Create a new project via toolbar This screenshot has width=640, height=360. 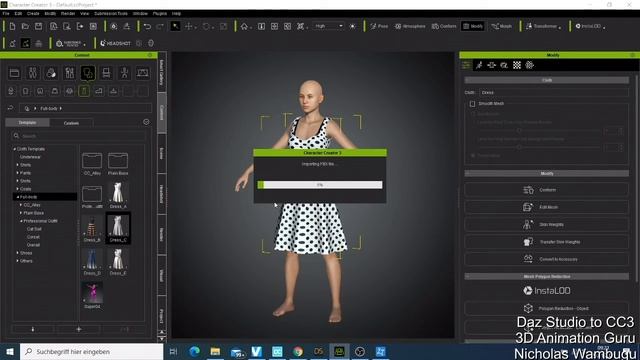click(x=12, y=26)
